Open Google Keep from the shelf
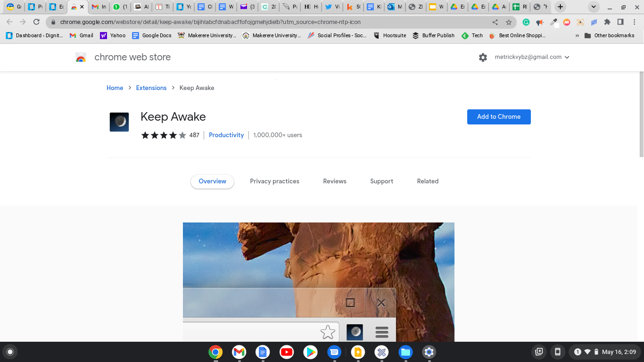Image resolution: width=644 pixels, height=362 pixels. click(x=358, y=352)
